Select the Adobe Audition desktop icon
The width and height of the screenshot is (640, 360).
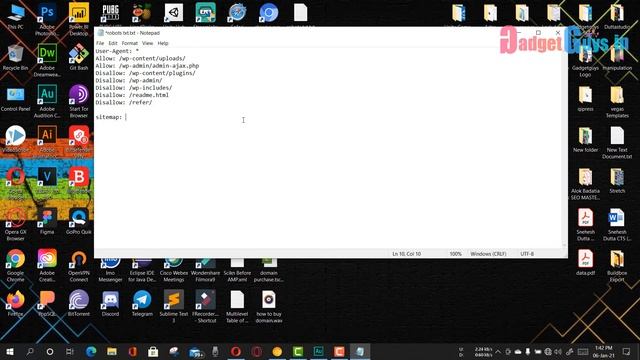[x=47, y=101]
